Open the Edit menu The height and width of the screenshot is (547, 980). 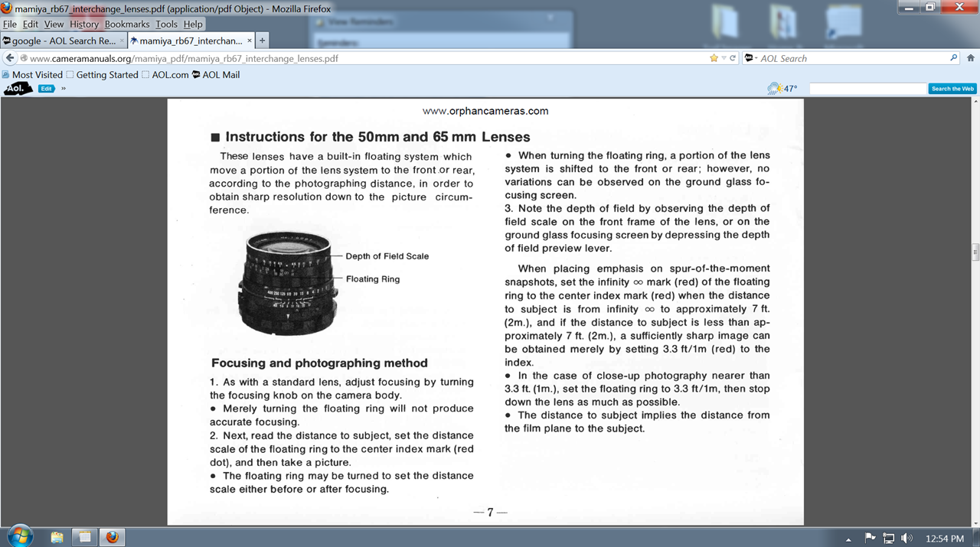click(x=31, y=24)
